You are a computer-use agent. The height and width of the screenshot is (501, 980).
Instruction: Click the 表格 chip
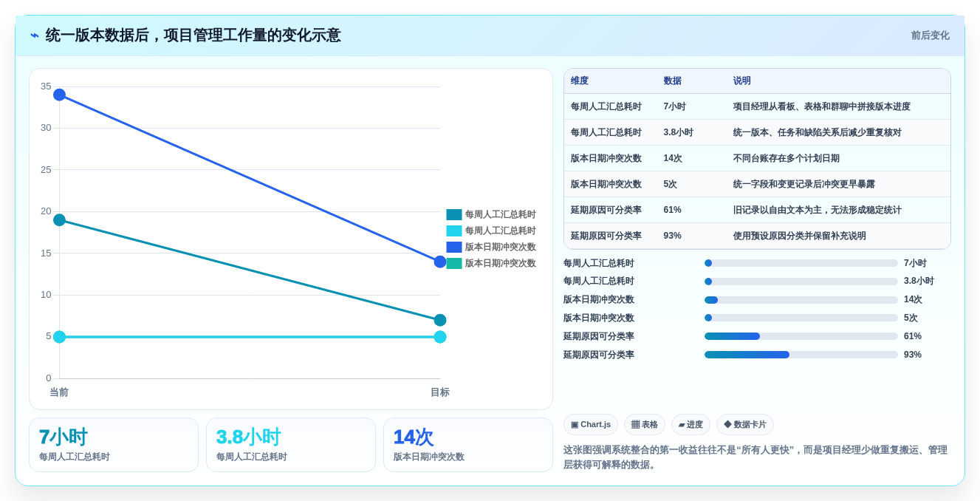645,424
